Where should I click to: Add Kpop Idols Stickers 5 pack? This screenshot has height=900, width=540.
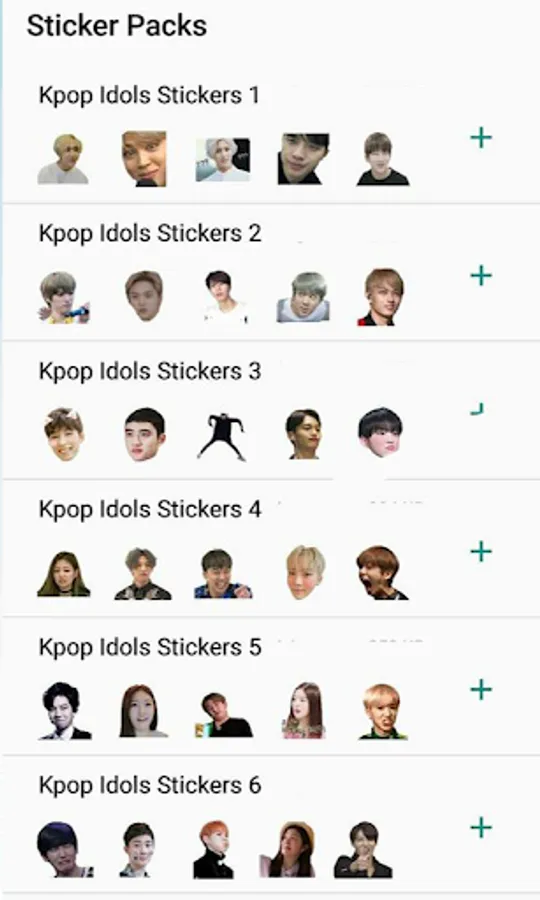coord(481,689)
